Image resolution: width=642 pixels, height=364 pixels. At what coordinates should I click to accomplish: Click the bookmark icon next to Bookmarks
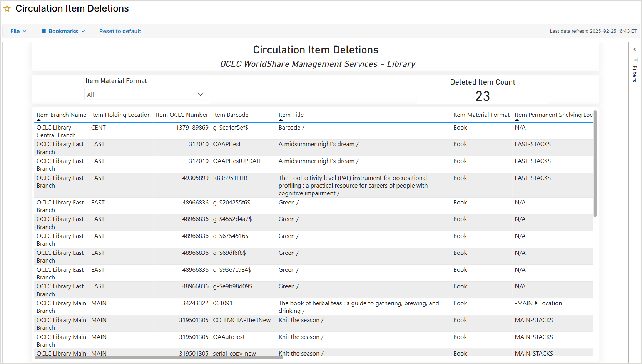[x=44, y=31]
